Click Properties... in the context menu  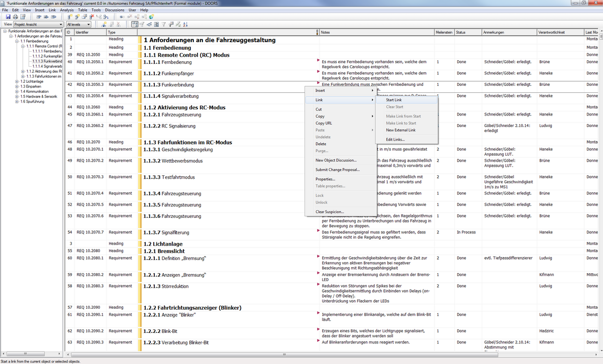point(325,179)
